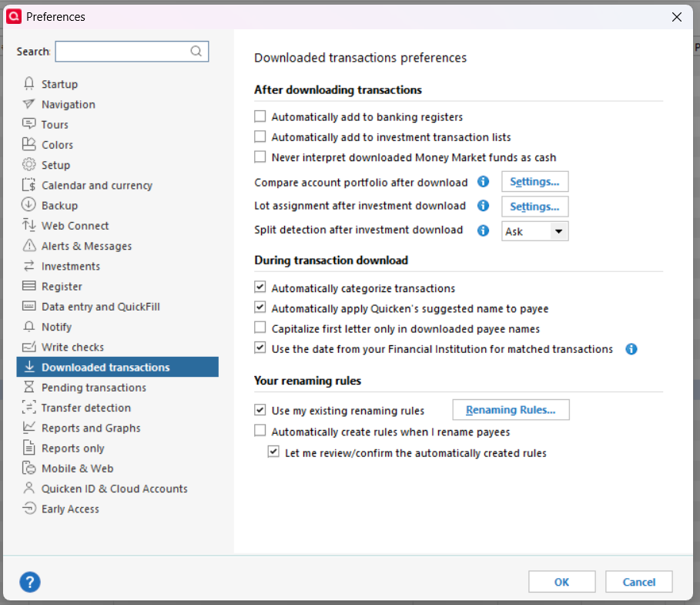The height and width of the screenshot is (605, 700).
Task: Open the Reports and Graphs section
Action: (x=91, y=428)
